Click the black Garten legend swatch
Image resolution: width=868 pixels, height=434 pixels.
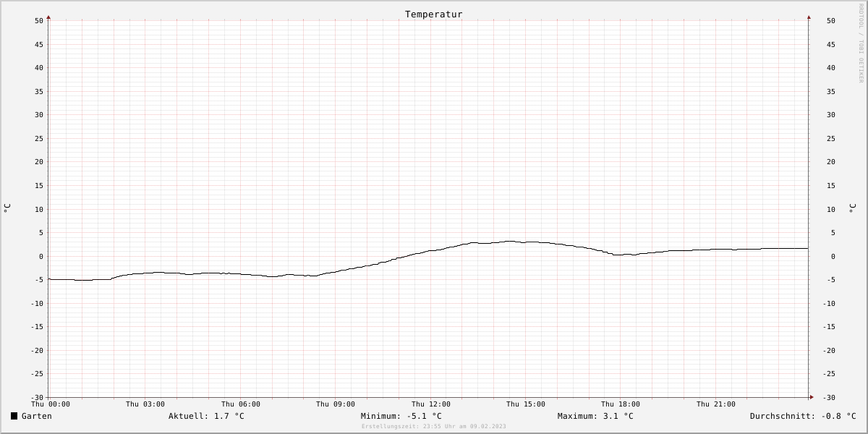click(14, 416)
